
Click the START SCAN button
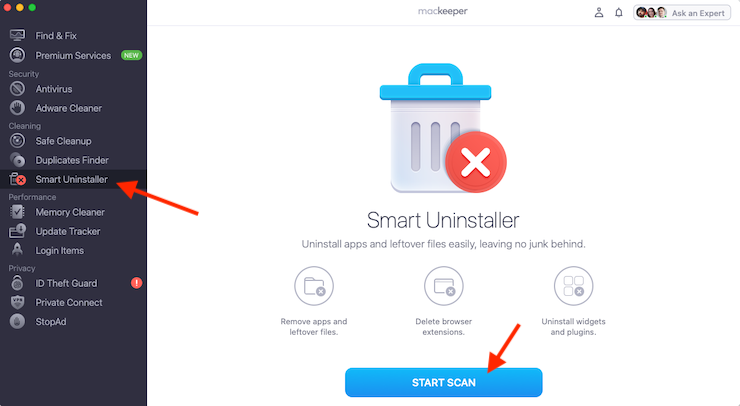click(x=443, y=382)
